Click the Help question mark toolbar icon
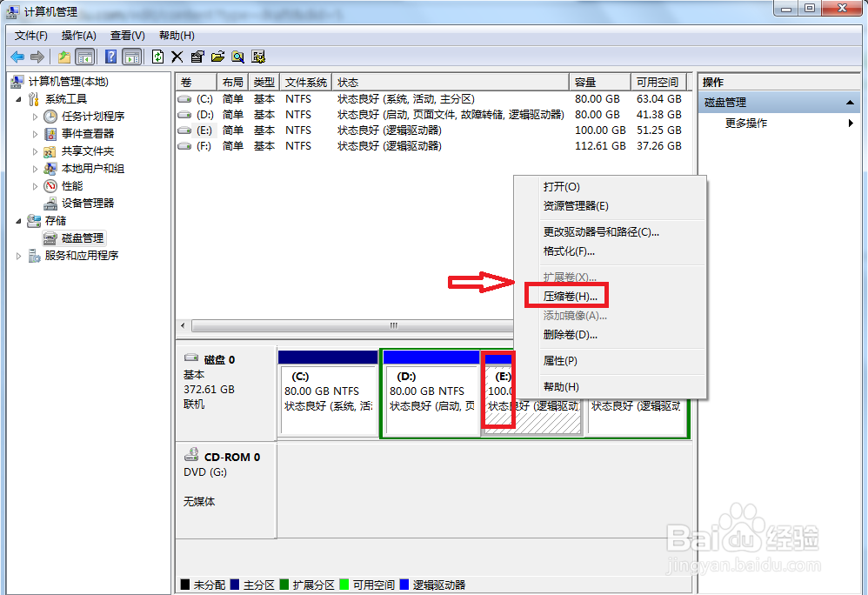Screen dimensions: 868x595 (111, 56)
